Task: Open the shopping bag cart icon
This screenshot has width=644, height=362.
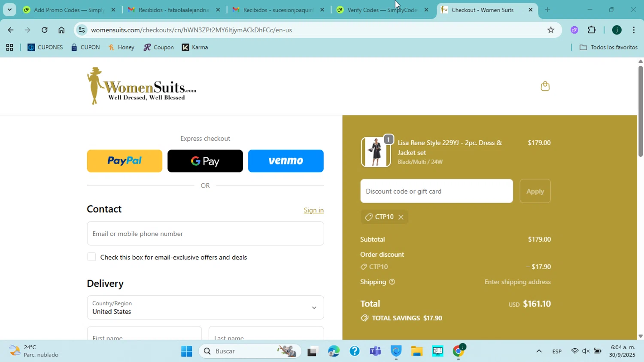Action: [x=545, y=86]
